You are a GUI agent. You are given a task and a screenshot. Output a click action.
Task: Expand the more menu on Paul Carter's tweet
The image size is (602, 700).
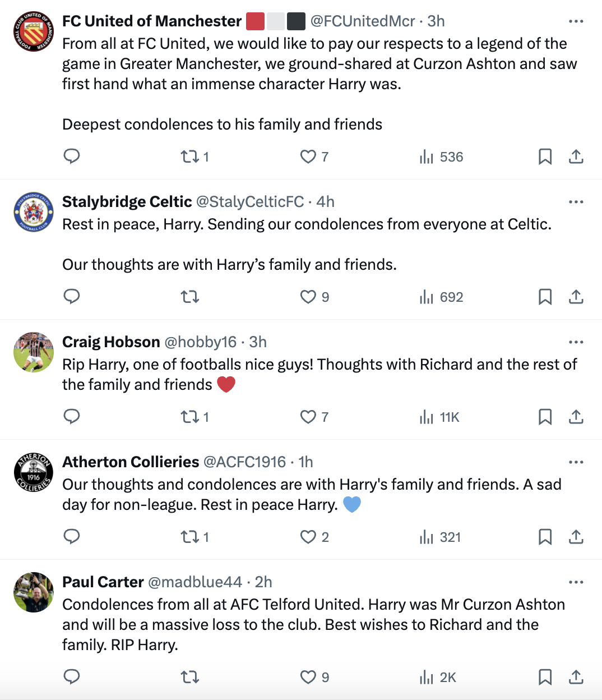point(576,582)
